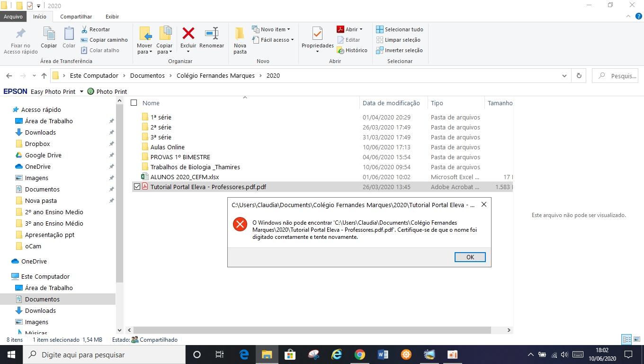Screen dimensions: 644x364
Task: Open recent locations dropdown arrow
Action: [34, 76]
